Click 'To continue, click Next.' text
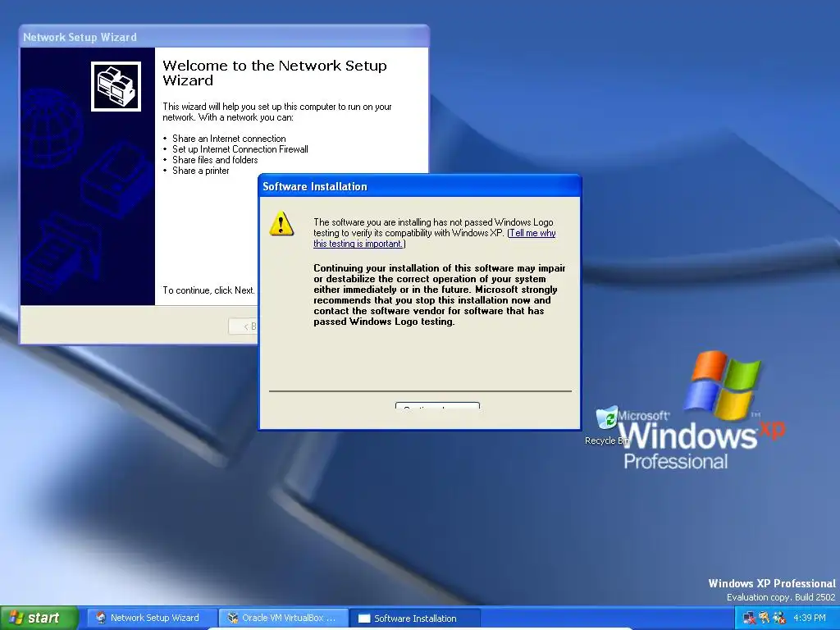This screenshot has height=630, width=840. point(208,290)
